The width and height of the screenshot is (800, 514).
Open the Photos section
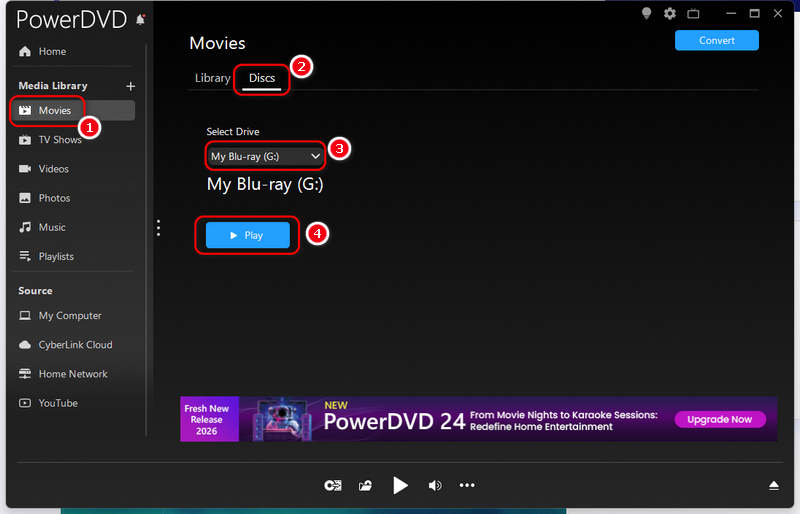tap(54, 198)
